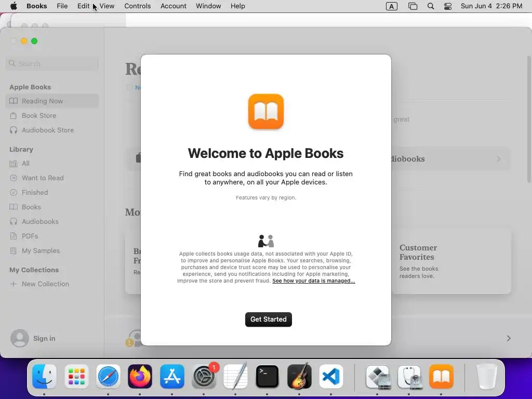The image size is (532, 399).
Task: Open System Settings from the Dock
Action: point(204,377)
